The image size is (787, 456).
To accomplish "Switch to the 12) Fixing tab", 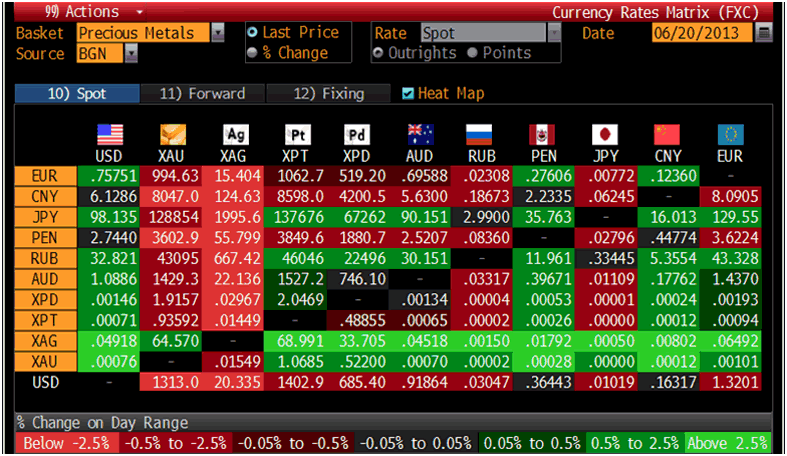I will point(329,94).
